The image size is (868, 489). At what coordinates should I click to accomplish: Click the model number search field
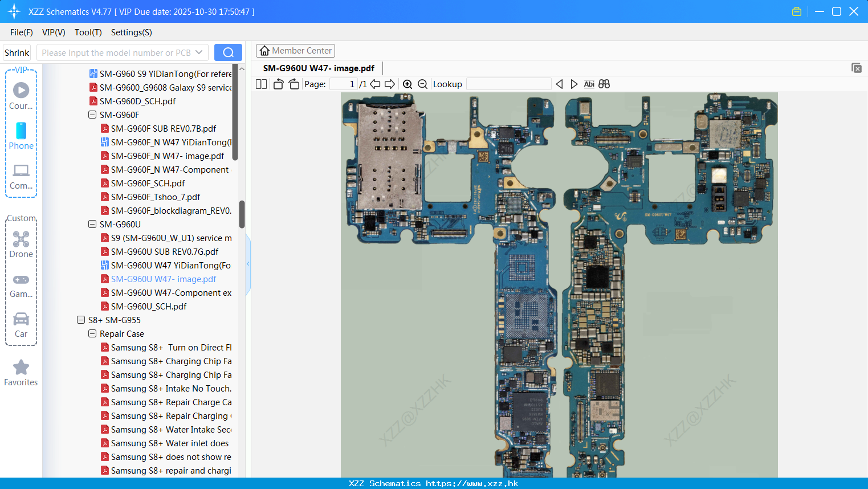coord(116,52)
